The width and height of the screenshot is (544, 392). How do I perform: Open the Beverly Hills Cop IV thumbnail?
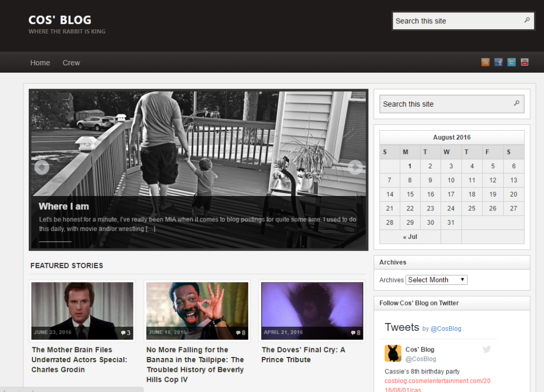pyautogui.click(x=197, y=310)
